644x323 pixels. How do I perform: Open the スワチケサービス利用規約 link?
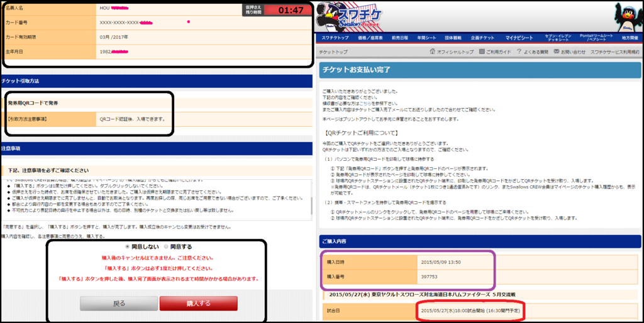tap(615, 52)
